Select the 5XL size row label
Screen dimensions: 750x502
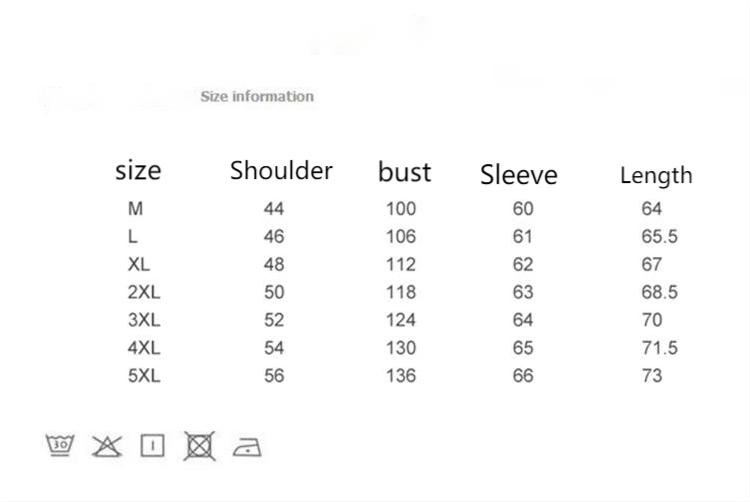[x=144, y=376]
